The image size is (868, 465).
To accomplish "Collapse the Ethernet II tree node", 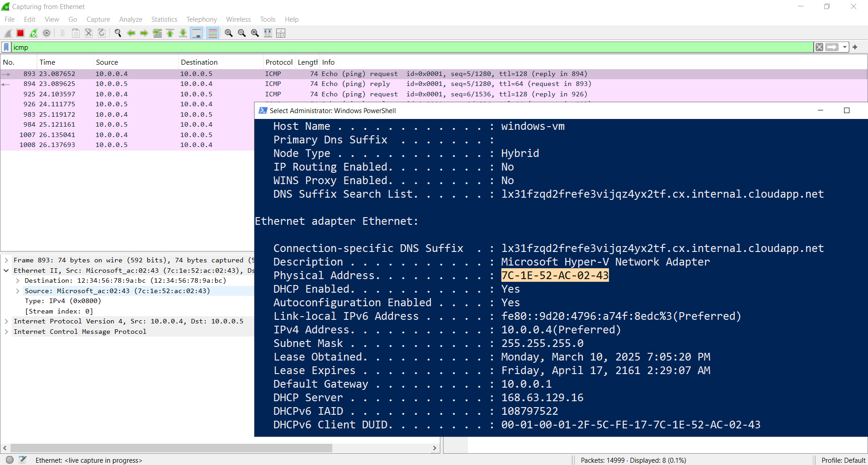I will 6,270.
